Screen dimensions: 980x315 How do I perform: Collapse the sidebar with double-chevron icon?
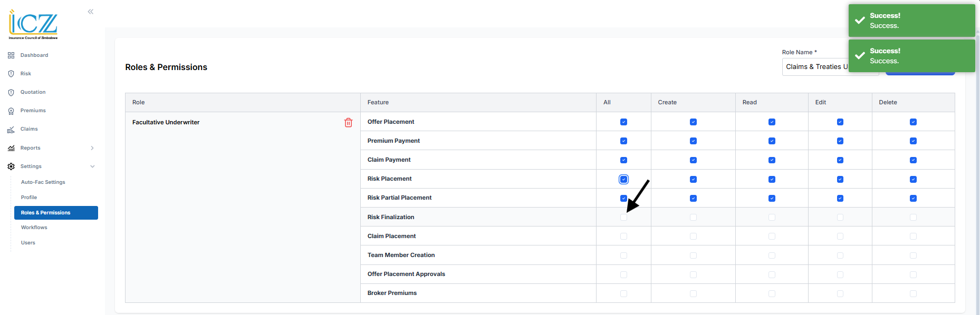point(91,12)
